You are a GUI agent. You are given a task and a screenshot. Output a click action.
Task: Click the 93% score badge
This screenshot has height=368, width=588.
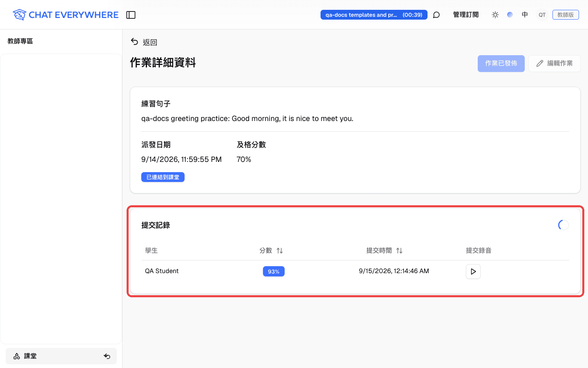point(274,272)
